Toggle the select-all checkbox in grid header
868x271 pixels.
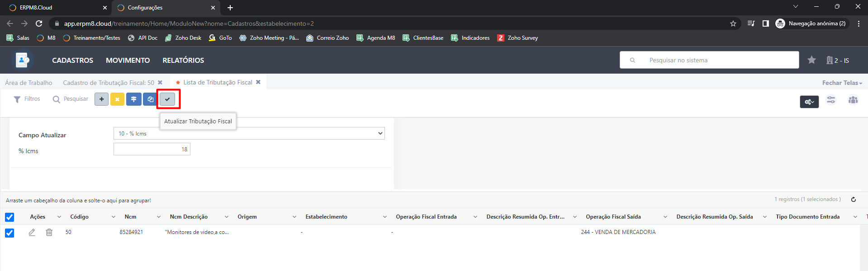[x=9, y=217]
